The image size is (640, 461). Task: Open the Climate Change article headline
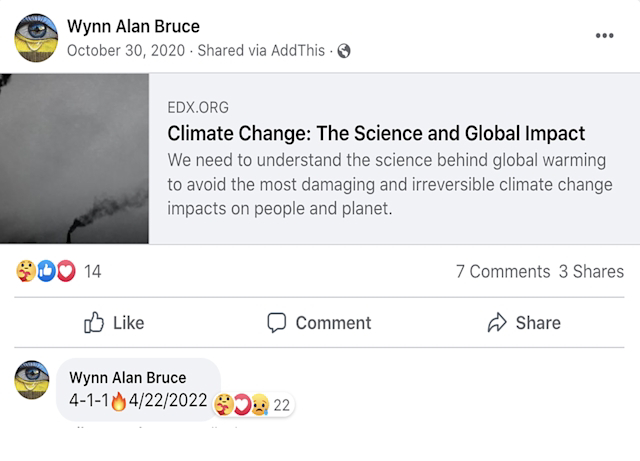pos(376,133)
